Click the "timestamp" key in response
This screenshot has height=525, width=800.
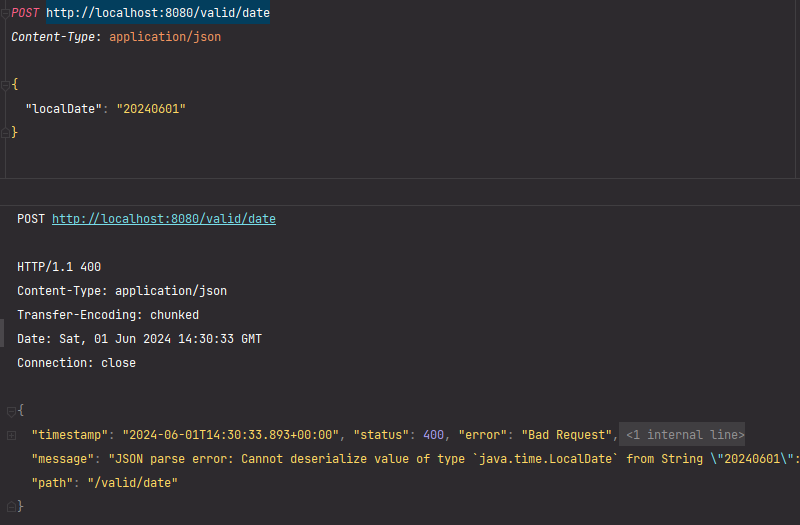click(x=70, y=435)
